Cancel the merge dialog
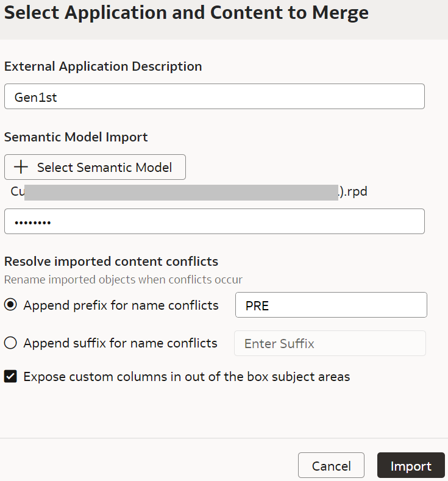Screen dimensions: 448x481 pos(331,466)
